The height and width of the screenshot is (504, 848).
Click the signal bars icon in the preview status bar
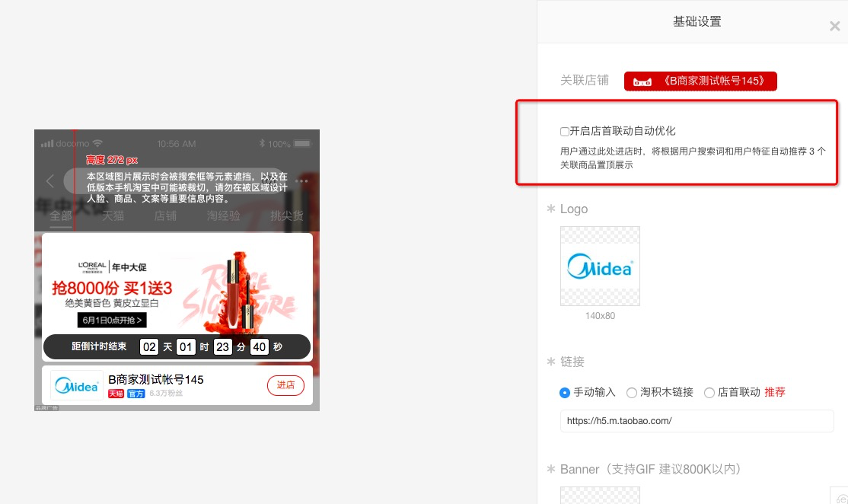pos(47,144)
